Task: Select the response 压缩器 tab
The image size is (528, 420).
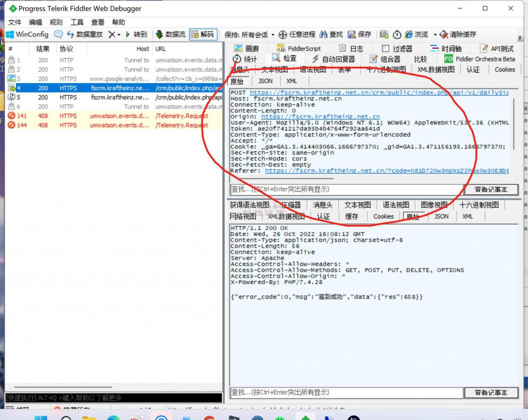Action: pos(291,205)
